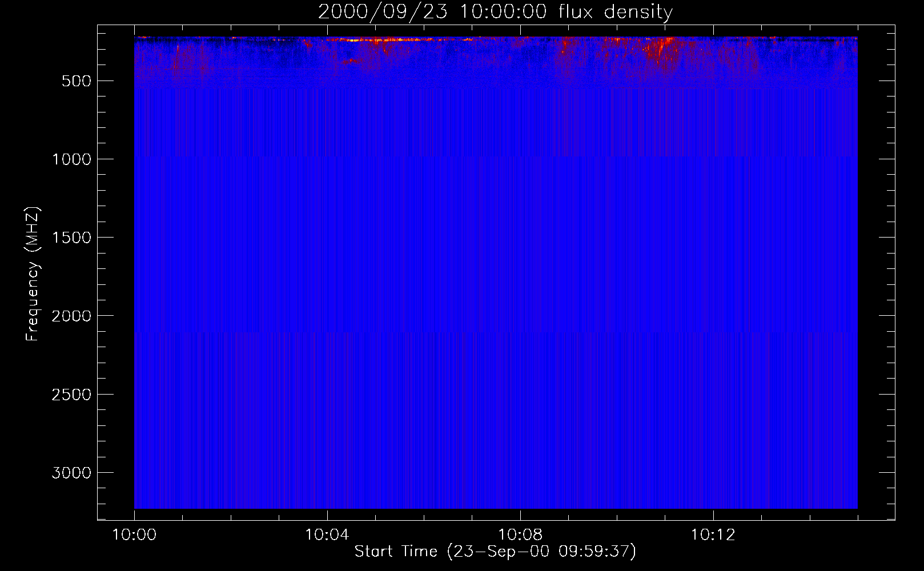Select the 3000 frequency tick label
This screenshot has height=571, width=924.
pos(71,473)
